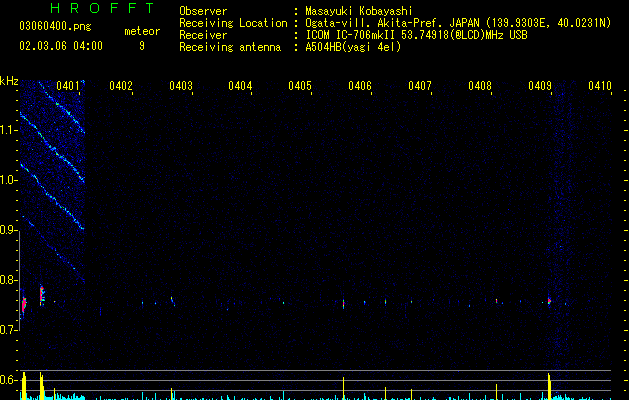
Task: Click the kHz axis unit label
Action: pyautogui.click(x=9, y=81)
